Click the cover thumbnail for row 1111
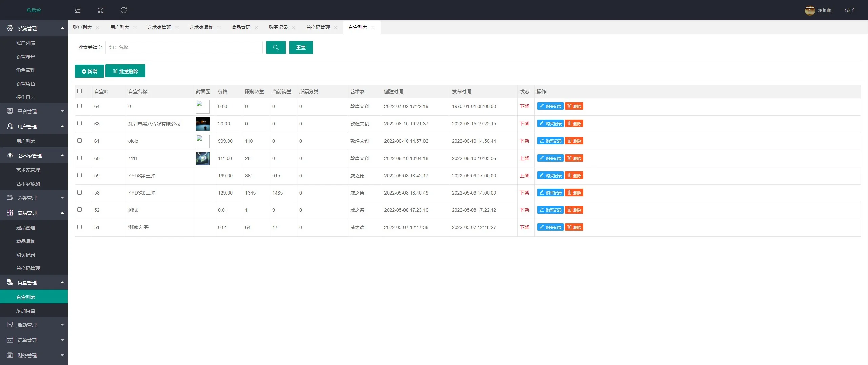Viewport: 868px width, 365px height. [x=203, y=158]
